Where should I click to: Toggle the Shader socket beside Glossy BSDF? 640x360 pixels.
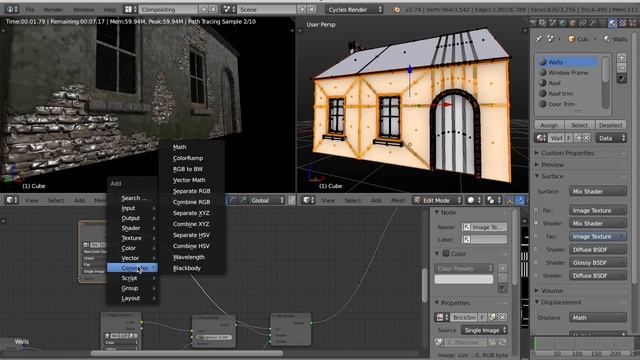click(x=536, y=262)
